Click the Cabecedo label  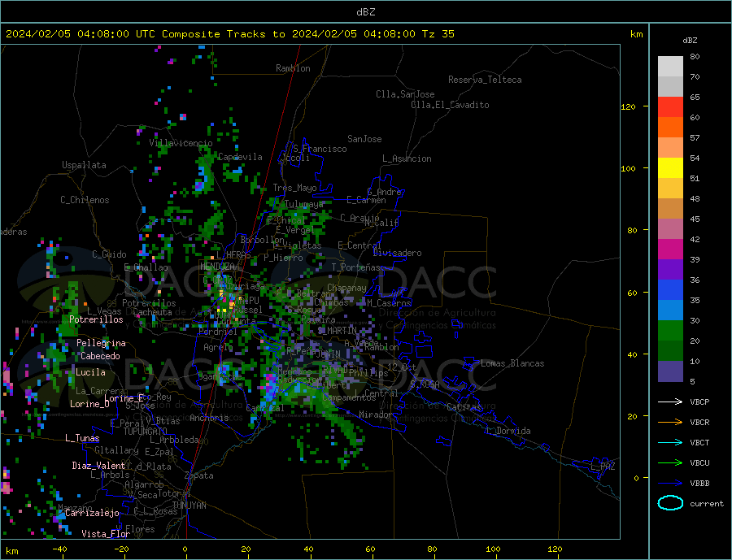(100, 357)
